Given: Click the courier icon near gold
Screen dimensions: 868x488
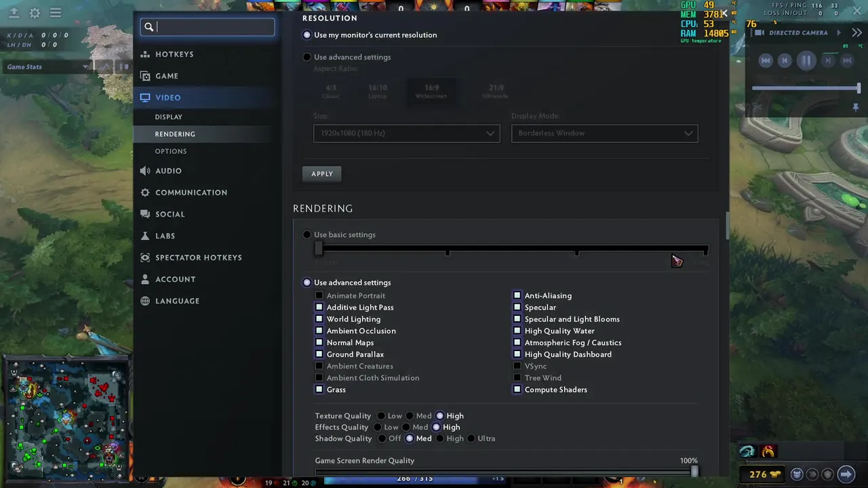Looking at the screenshot, I should [x=797, y=474].
